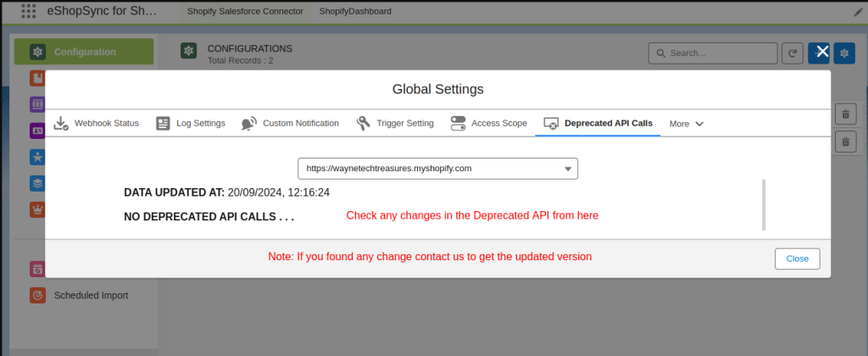Click the Close button in the dialog footer
Screen dimensions: 868x356
(x=797, y=259)
